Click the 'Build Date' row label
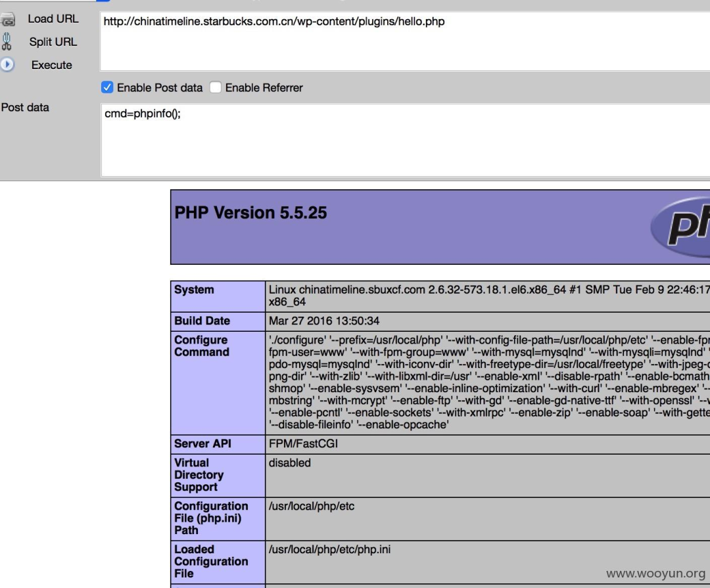Screen dimensions: 710x588 [x=202, y=321]
